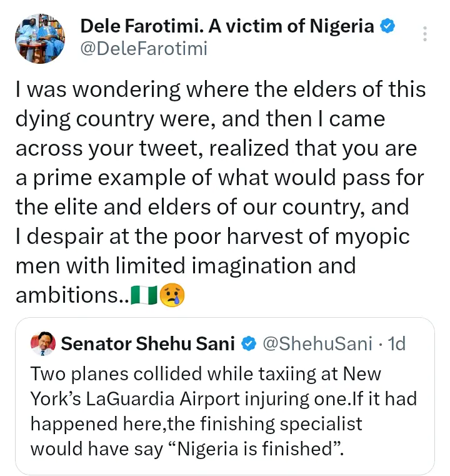The width and height of the screenshot is (450, 476).
Task: Click the words "dying country" in the tweet
Action: click(x=87, y=118)
